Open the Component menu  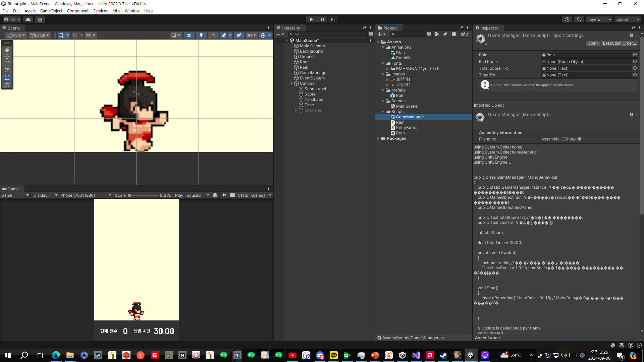tap(78, 11)
